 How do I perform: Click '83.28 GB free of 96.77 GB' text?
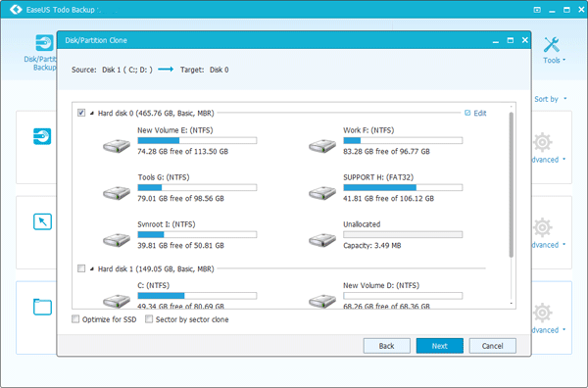pyautogui.click(x=387, y=152)
